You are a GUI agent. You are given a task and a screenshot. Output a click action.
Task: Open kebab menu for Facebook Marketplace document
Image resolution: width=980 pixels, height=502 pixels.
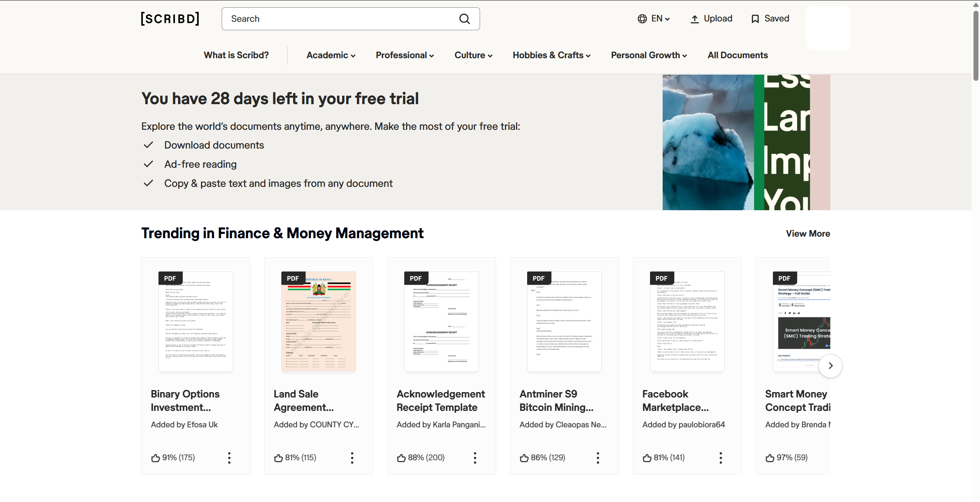(721, 458)
